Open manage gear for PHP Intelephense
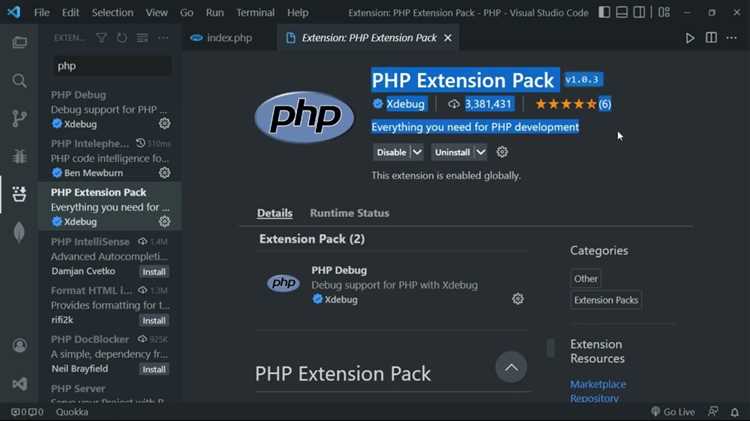 (x=165, y=172)
